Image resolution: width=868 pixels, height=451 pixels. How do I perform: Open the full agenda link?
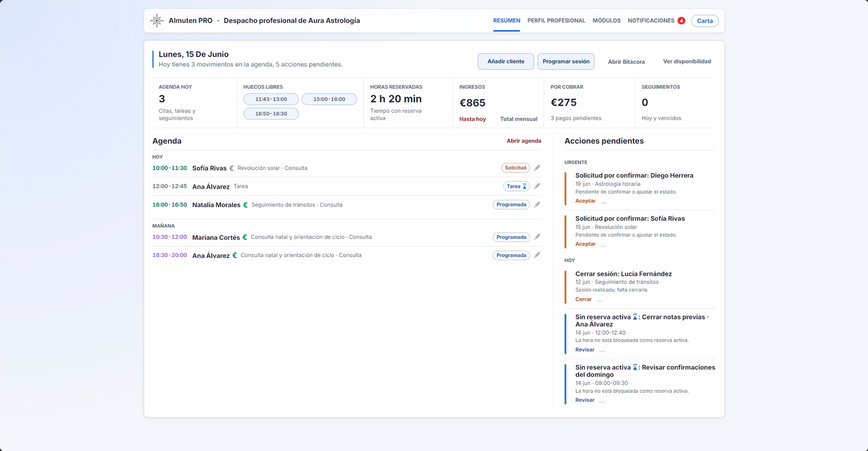click(x=524, y=141)
